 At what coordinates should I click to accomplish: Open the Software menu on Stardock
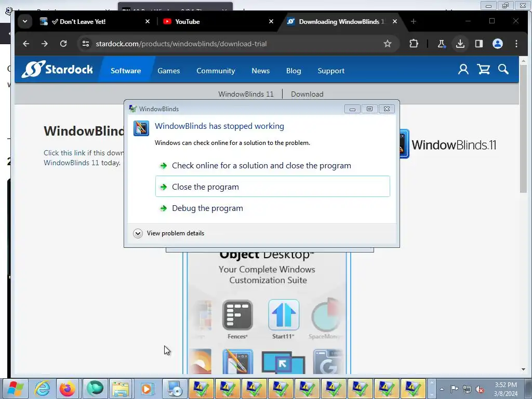pyautogui.click(x=126, y=71)
